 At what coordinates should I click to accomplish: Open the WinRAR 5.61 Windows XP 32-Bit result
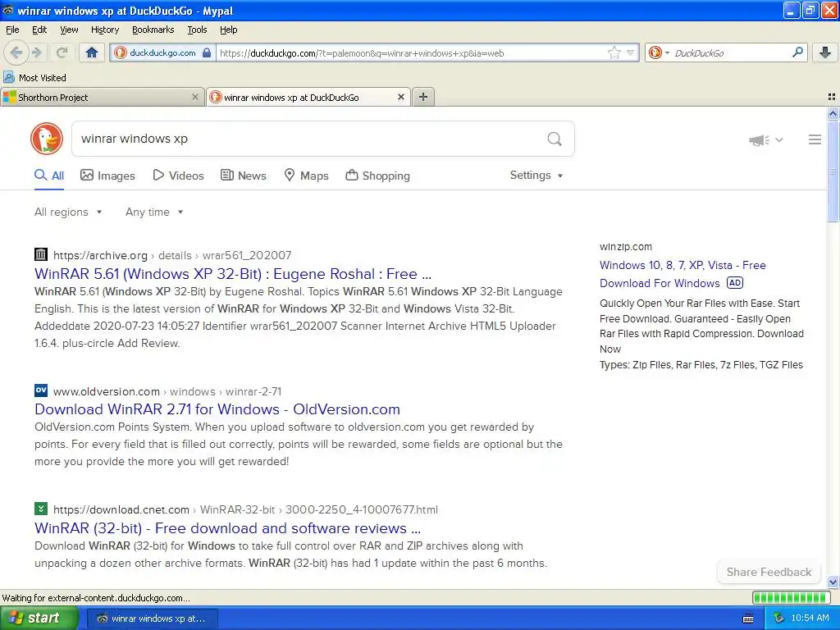tap(232, 274)
